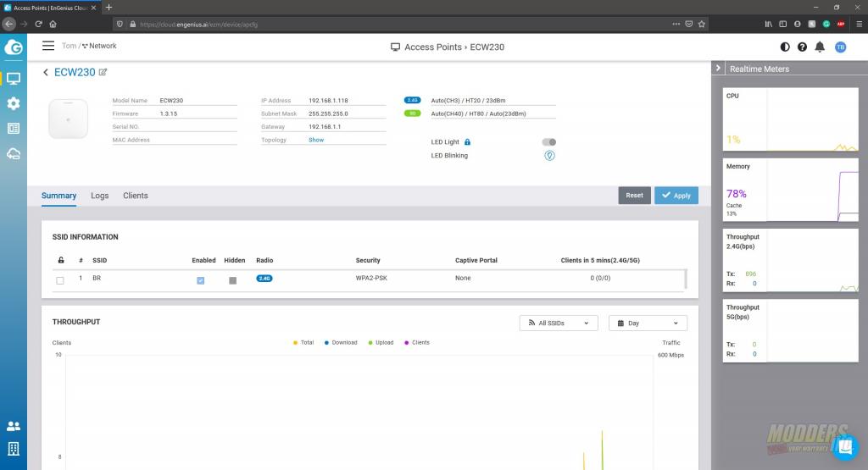868x470 pixels.
Task: Open the settings gear in sidebar
Action: [14, 103]
